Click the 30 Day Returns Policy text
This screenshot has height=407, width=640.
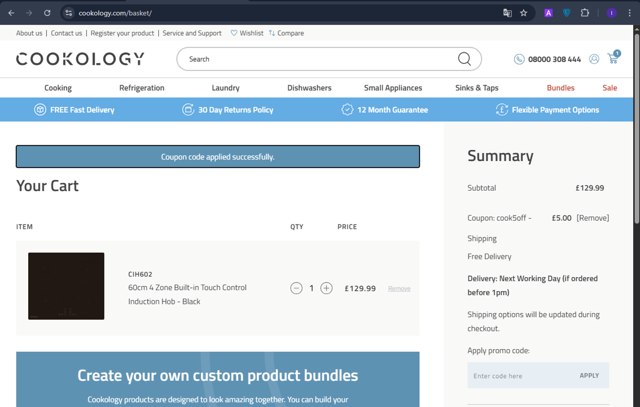(x=236, y=110)
